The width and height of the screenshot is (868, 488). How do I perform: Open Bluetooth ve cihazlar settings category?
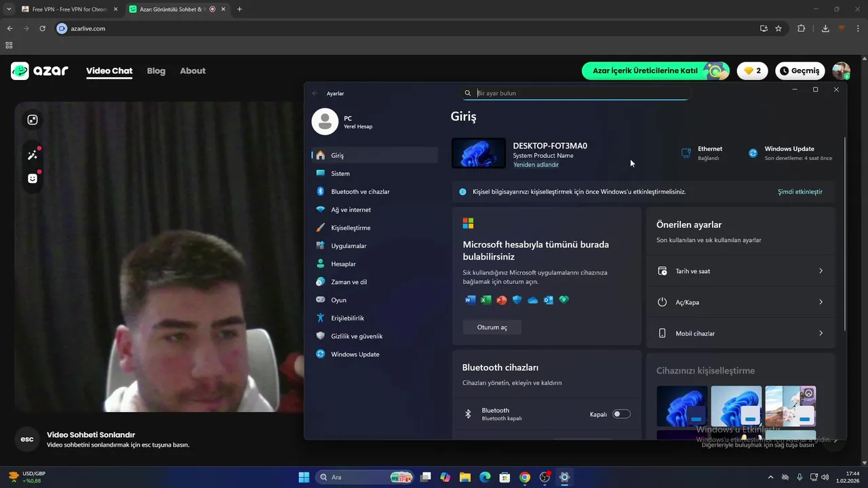[x=374, y=192]
